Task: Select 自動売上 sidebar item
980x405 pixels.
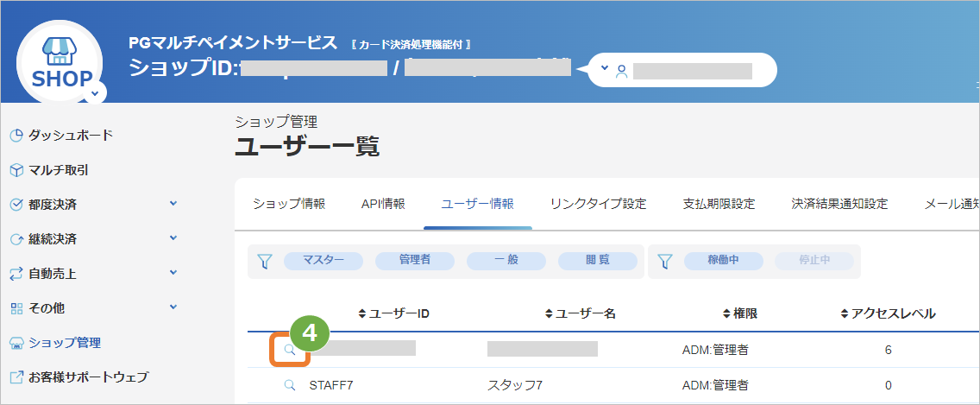Action: (x=53, y=274)
